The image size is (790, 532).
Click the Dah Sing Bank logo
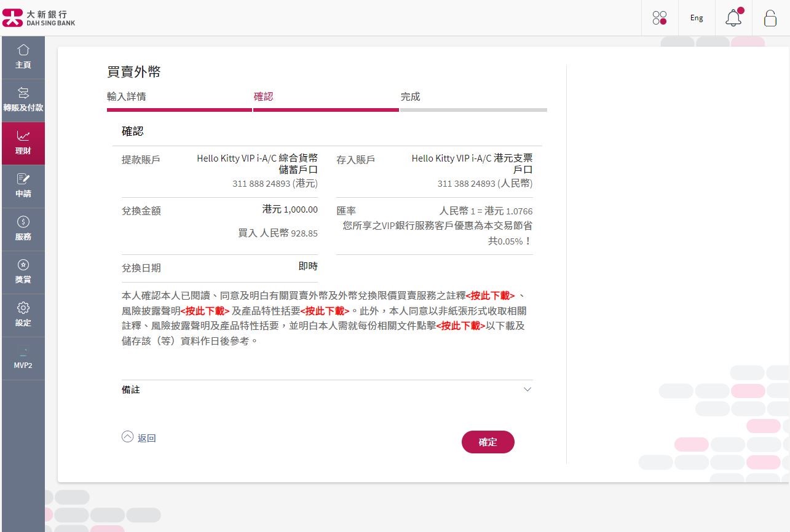[x=40, y=17]
